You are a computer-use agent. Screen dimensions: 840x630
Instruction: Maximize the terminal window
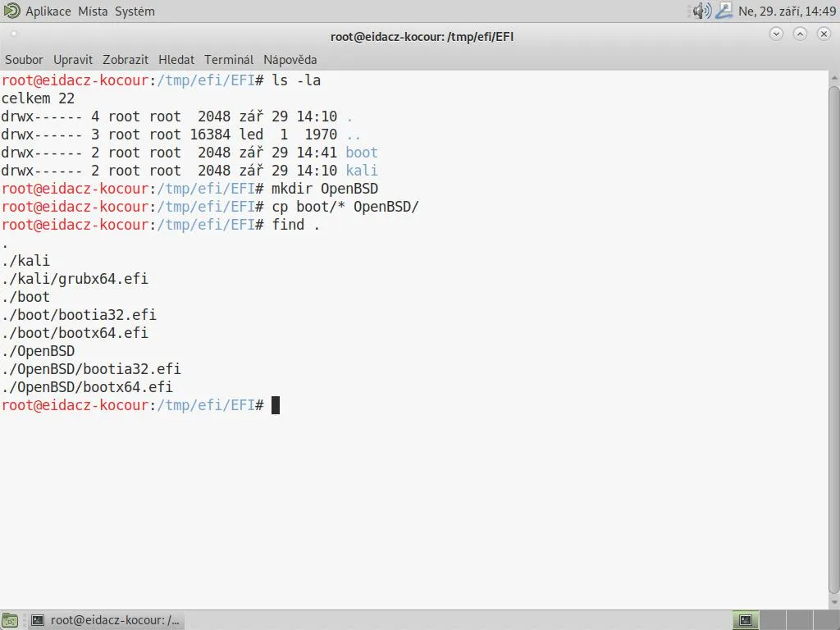800,34
